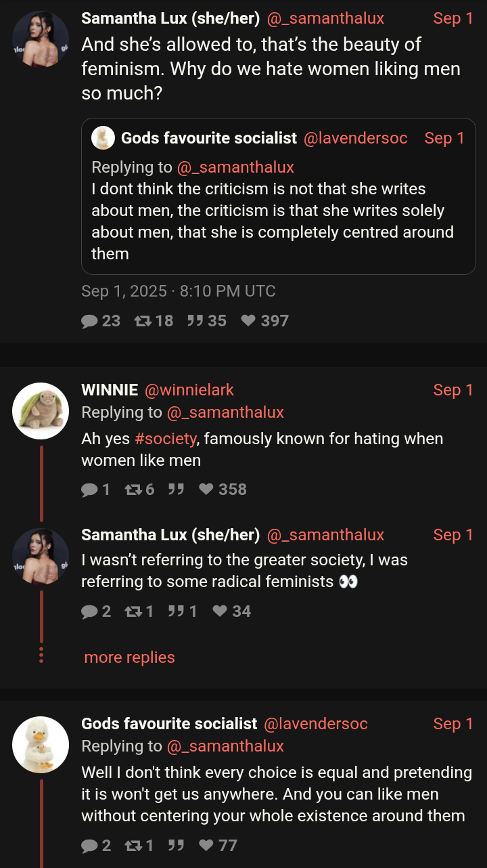Expand more replies in the thread
487x868 pixels.
point(129,657)
